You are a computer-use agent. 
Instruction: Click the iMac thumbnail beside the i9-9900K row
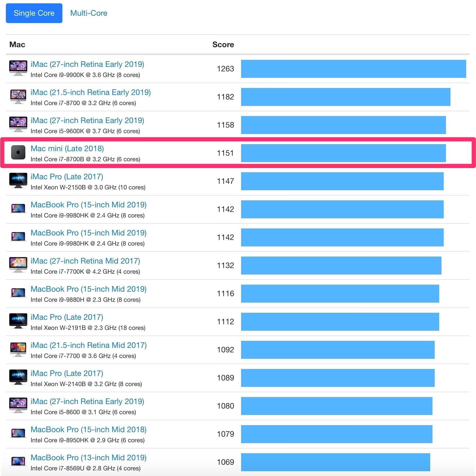click(18, 68)
